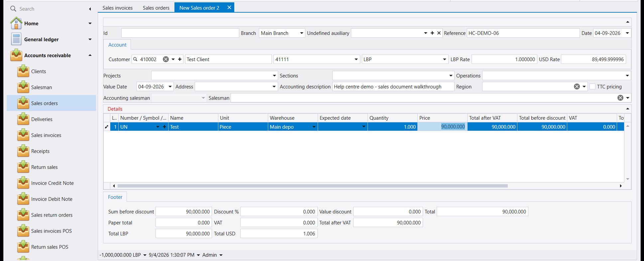The width and height of the screenshot is (644, 261).
Task: Select the Footer tab
Action: tap(115, 197)
